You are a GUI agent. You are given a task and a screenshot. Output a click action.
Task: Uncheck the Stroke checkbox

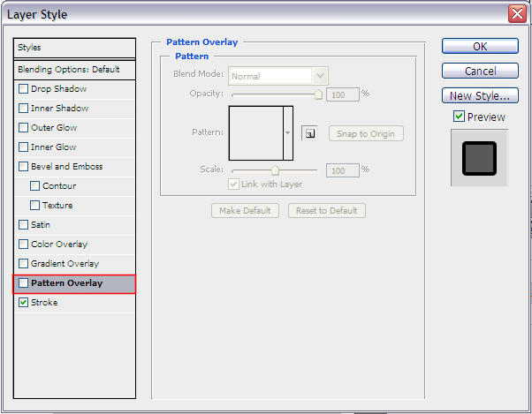pyautogui.click(x=23, y=303)
